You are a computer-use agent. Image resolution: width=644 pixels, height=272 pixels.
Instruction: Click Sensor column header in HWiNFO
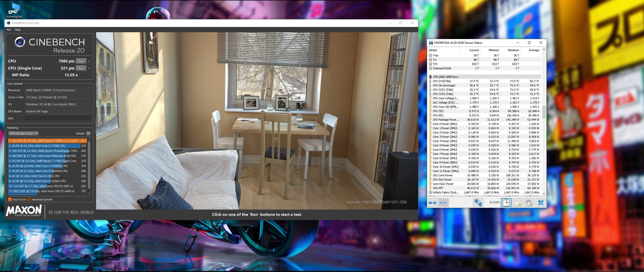coord(444,50)
